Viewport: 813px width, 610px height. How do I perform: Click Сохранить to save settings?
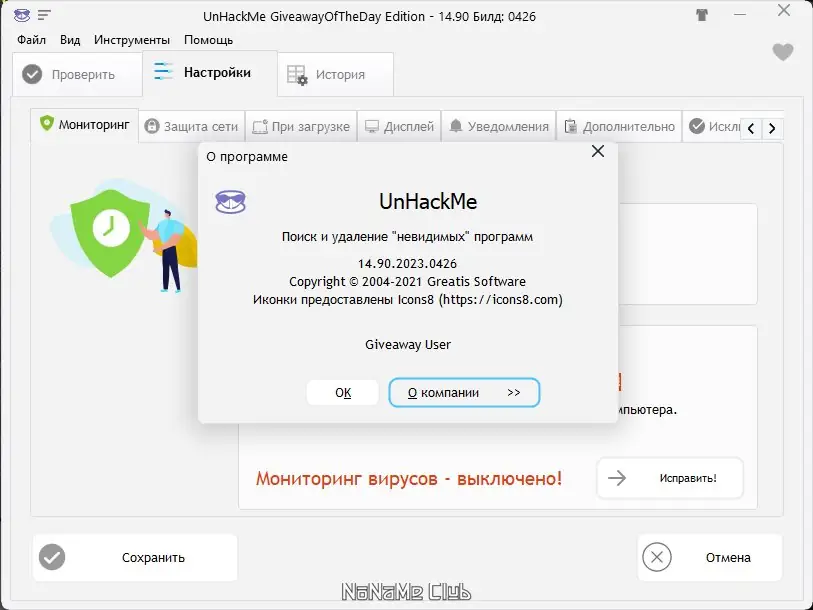[x=134, y=557]
